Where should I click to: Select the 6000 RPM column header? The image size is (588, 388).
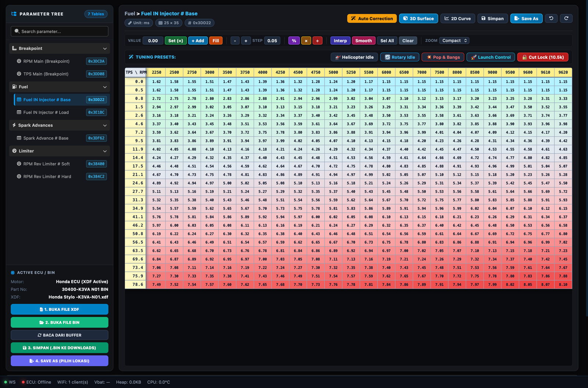coord(386,72)
